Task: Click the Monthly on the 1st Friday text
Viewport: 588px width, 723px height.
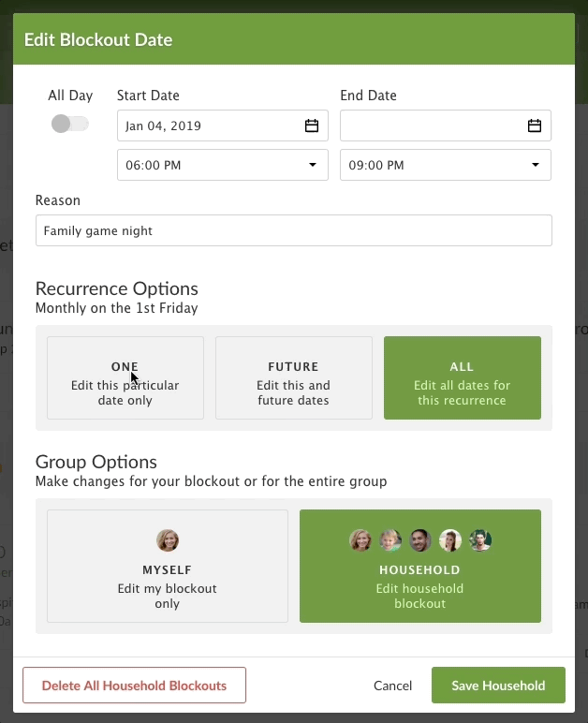Action: (117, 308)
